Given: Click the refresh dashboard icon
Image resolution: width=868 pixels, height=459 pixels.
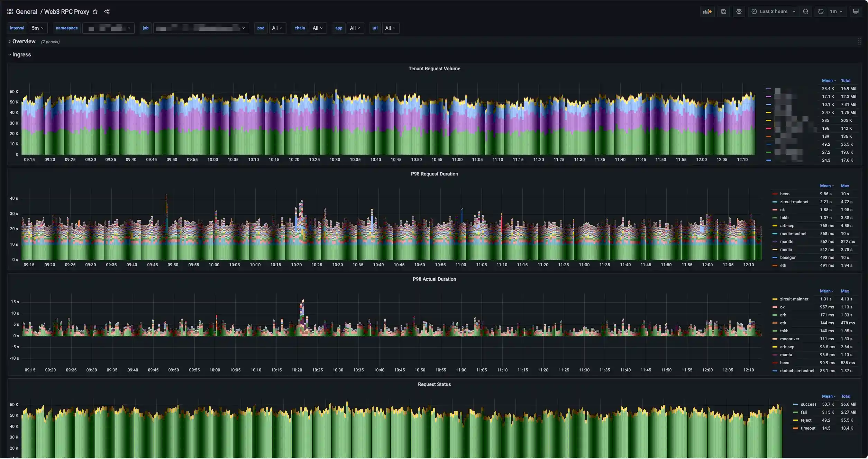Looking at the screenshot, I should point(821,11).
